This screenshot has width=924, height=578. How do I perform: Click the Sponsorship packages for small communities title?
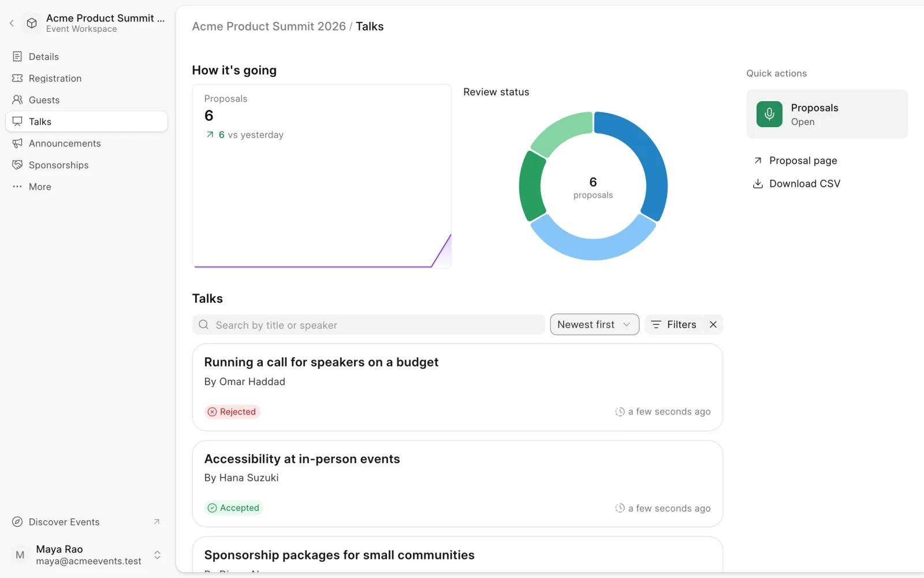pos(340,555)
